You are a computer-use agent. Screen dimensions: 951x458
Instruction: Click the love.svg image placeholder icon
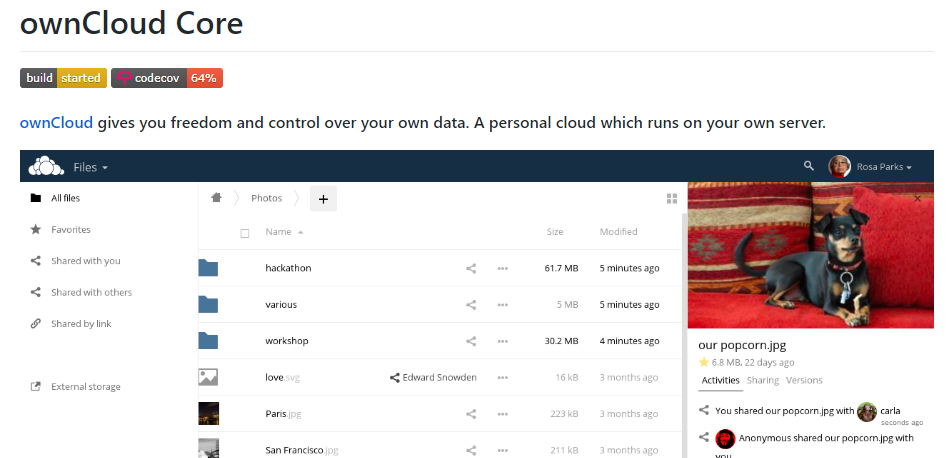coord(208,377)
